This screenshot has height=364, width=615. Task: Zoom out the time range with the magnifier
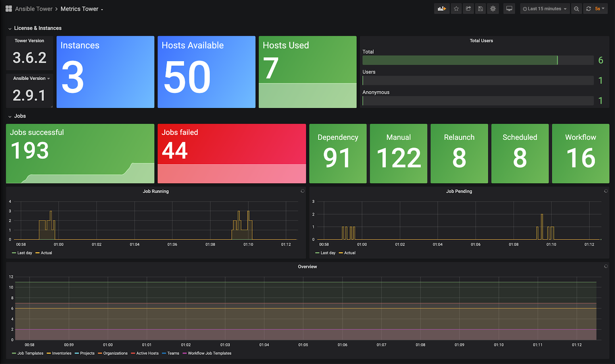pos(577,8)
